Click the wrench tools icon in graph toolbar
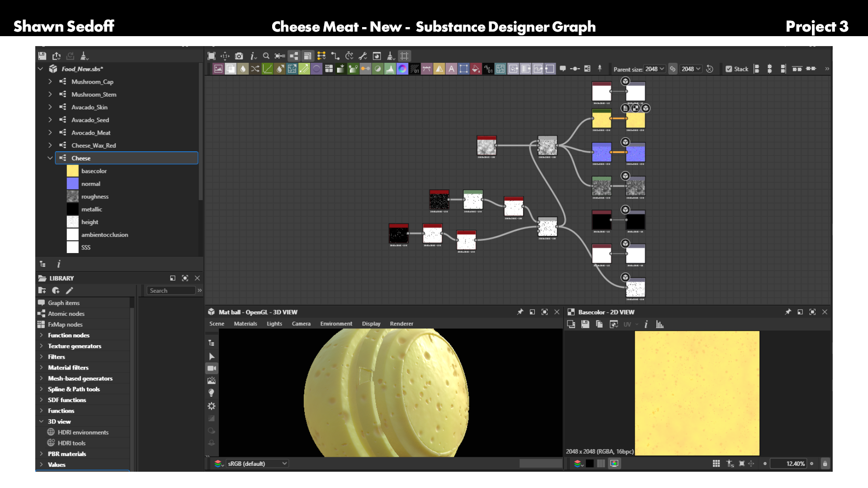Viewport: 868px width, 488px height. coord(363,56)
